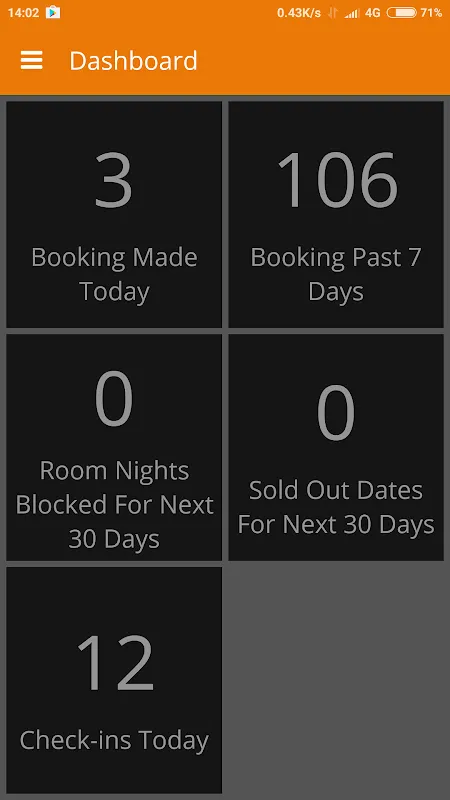Open Sold Out Dates tile
The image size is (450, 800).
[336, 447]
